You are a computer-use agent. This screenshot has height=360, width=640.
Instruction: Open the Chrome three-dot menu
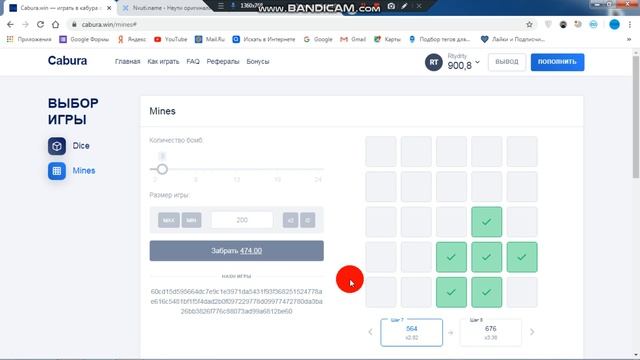tap(630, 24)
